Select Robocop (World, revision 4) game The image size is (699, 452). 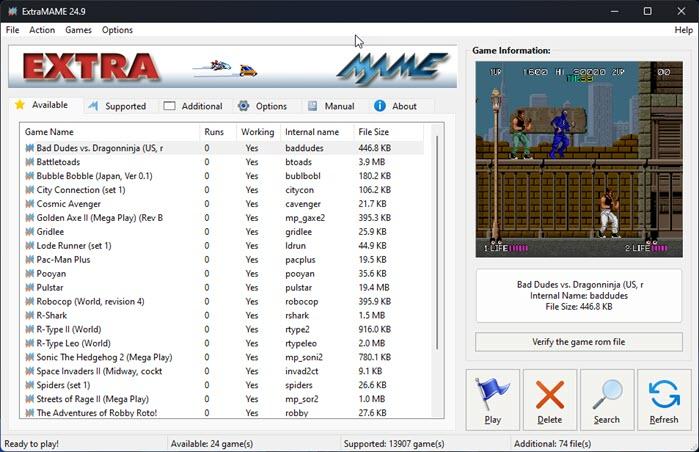click(222, 301)
